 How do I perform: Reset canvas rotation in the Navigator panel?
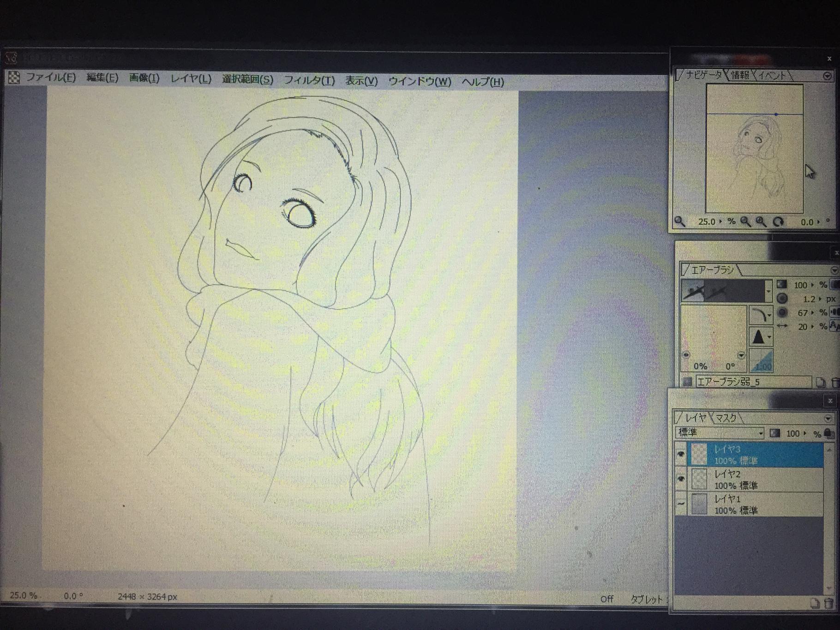[x=778, y=222]
